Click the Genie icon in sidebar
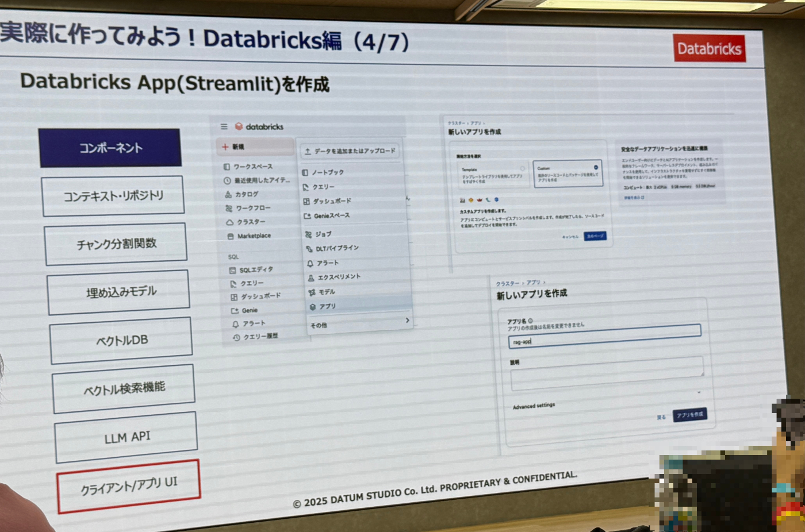The width and height of the screenshot is (805, 532). point(235,311)
